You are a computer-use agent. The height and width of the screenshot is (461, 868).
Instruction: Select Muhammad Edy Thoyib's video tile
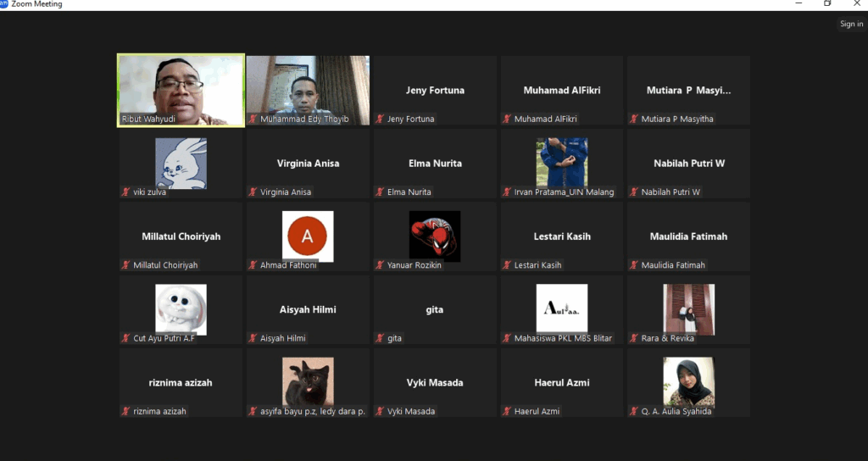308,90
